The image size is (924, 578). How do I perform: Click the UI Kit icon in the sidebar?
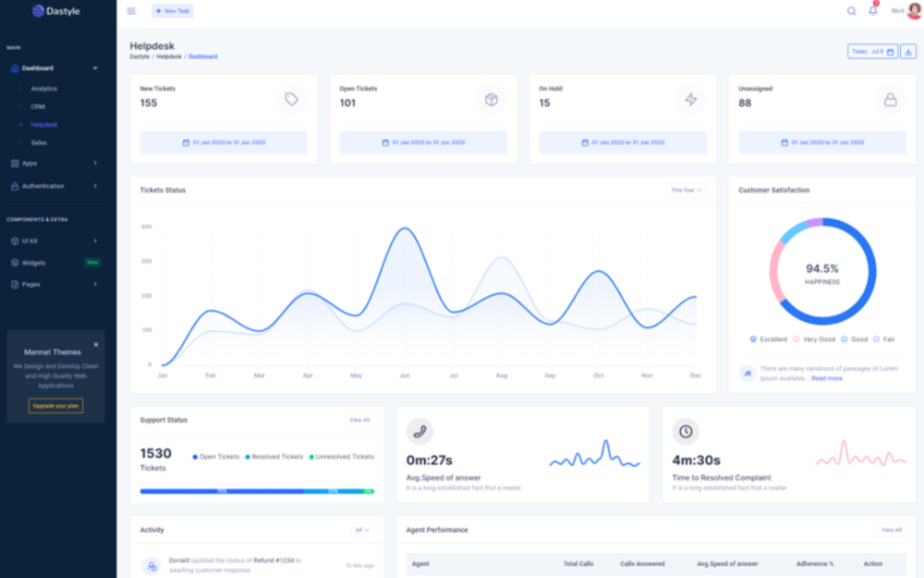[15, 241]
